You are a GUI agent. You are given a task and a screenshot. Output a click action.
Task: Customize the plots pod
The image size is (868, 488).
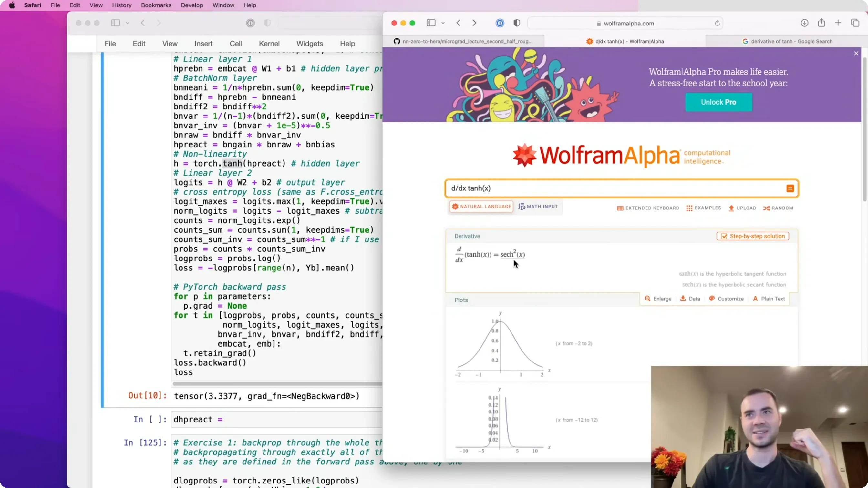(726, 299)
